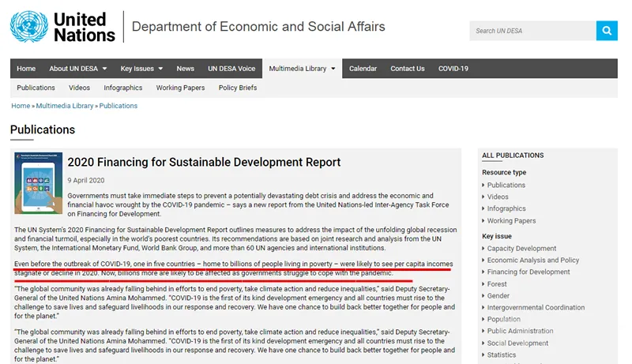Image resolution: width=632 pixels, height=364 pixels.
Task: Select the Publications sub-navigation tab
Action: tap(36, 88)
